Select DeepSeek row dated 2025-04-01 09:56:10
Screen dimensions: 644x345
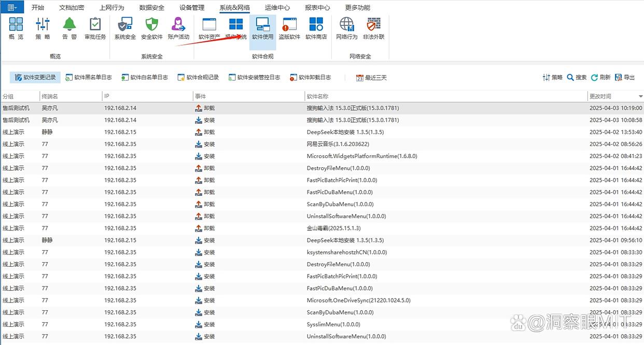tap(322, 240)
